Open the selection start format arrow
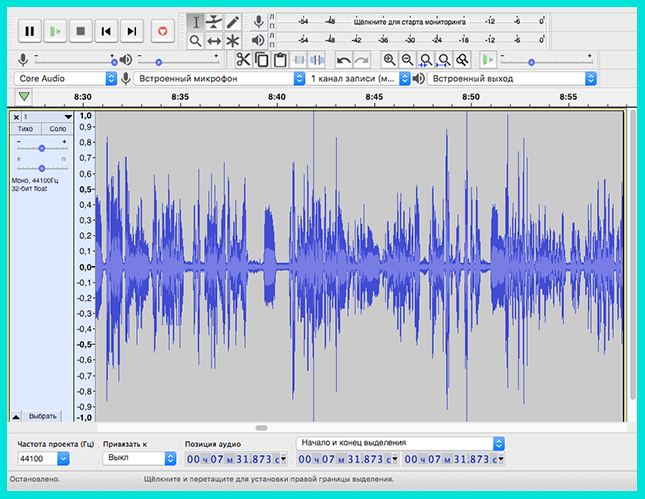645x499 pixels. 395,459
